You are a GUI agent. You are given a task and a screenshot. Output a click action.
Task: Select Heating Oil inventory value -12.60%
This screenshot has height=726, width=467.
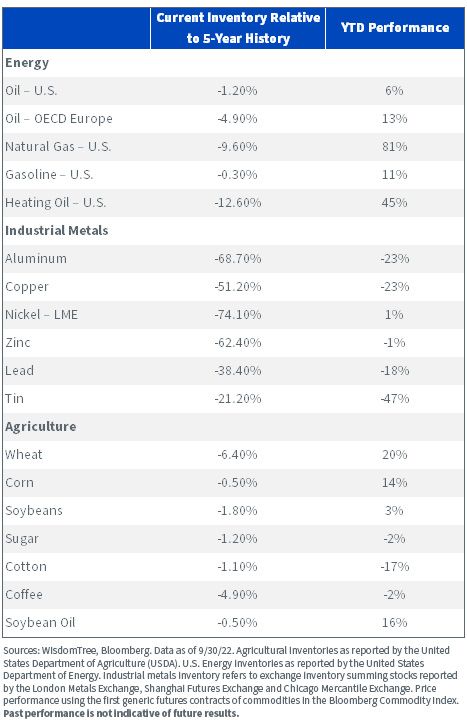tap(238, 203)
